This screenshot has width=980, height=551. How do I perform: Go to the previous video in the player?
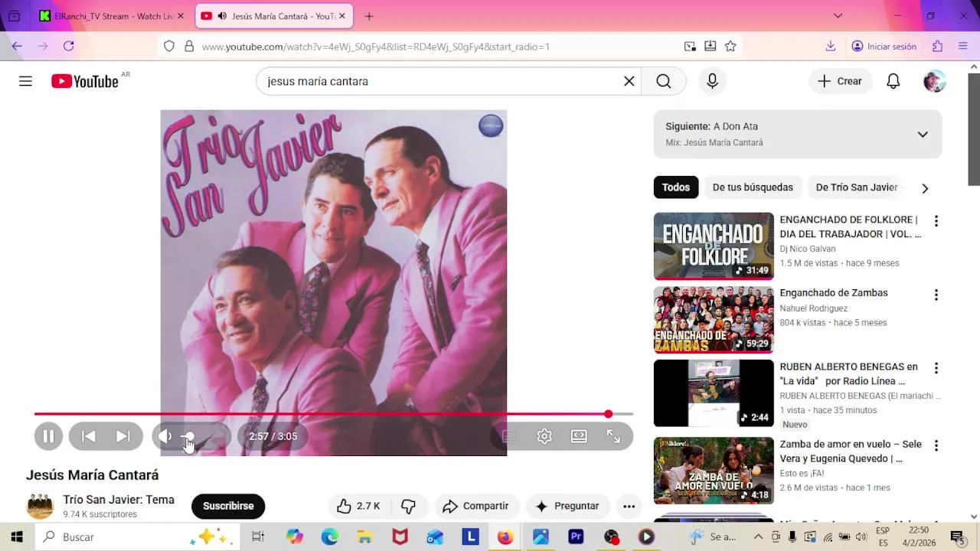coord(89,436)
